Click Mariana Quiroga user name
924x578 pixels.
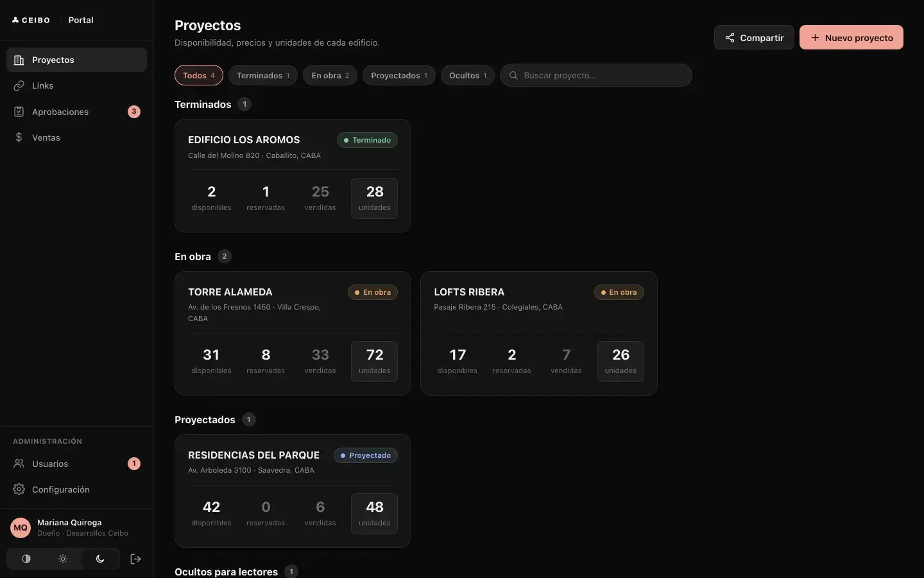[x=69, y=522]
